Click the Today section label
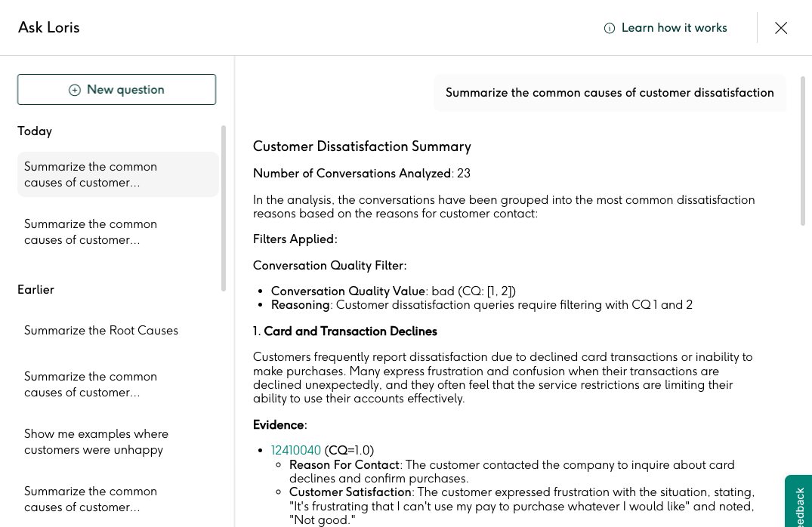Screen dimensions: 812x527 click(x=35, y=131)
